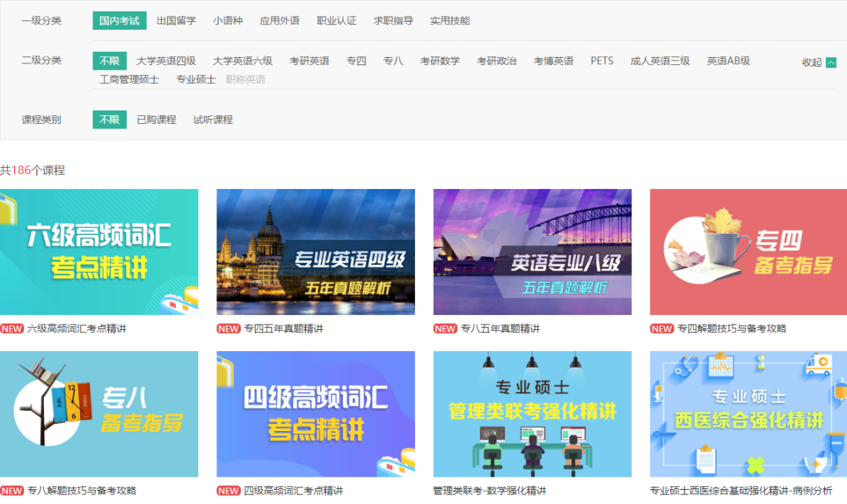
Task: Select the 工商管理硕士 subcategory
Action: (x=129, y=79)
